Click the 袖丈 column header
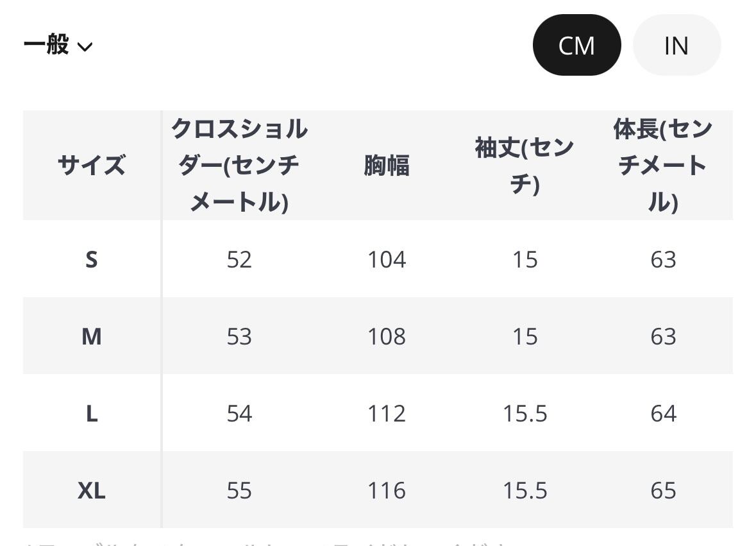The height and width of the screenshot is (546, 756). (x=525, y=166)
